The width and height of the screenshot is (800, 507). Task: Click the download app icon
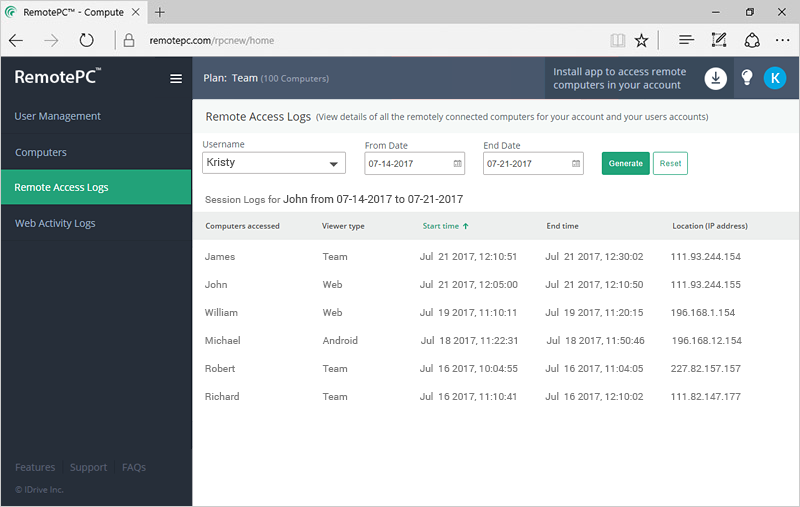(716, 78)
